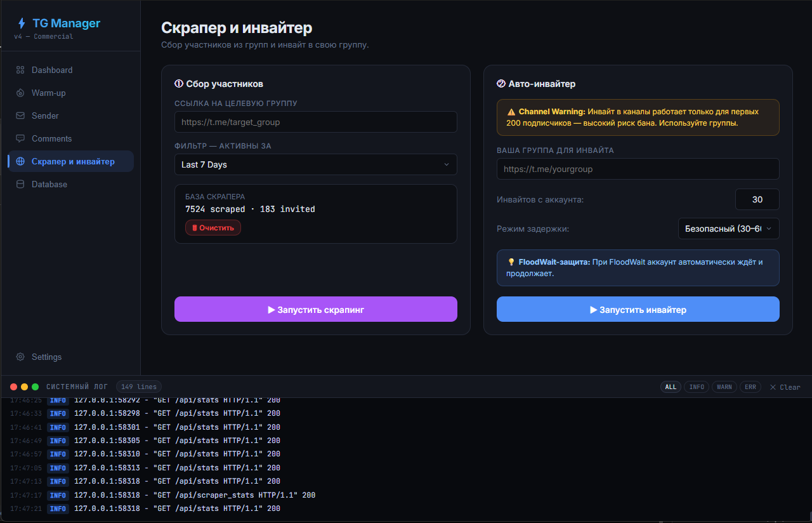The width and height of the screenshot is (812, 523).
Task: Filter the log by INFO level
Action: tap(697, 387)
